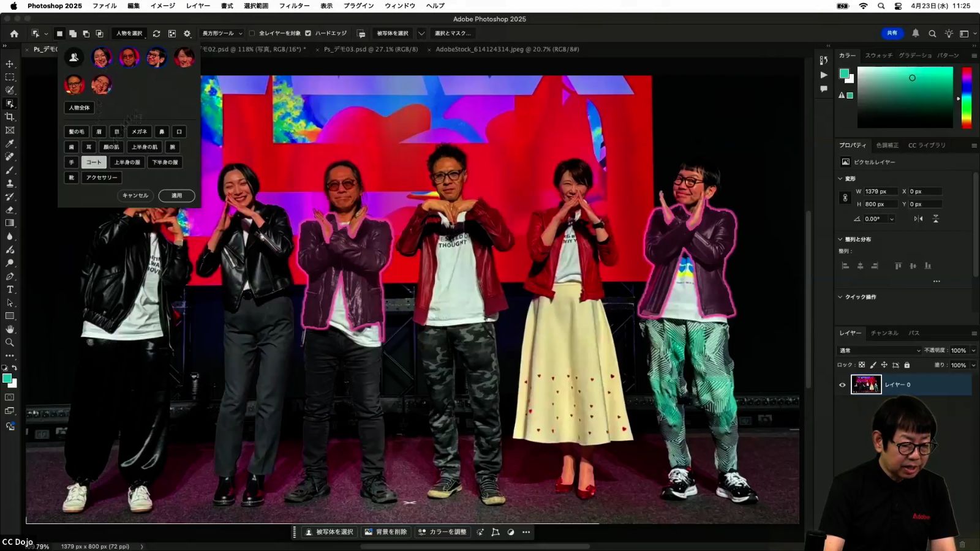Screen dimensions: 980x551
Task: Click the レイヤー 0 layer thumbnail
Action: coord(866,384)
